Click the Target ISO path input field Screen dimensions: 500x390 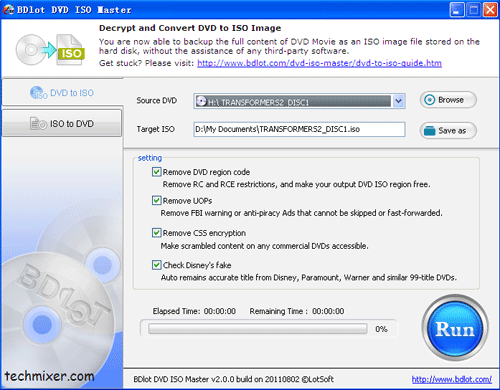pyautogui.click(x=299, y=129)
